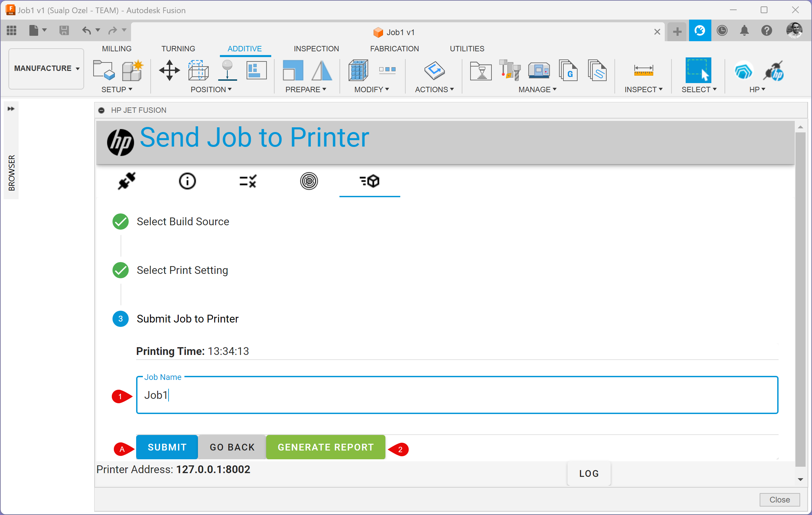Open the MANUFACTURE workspace dropdown

pos(46,69)
